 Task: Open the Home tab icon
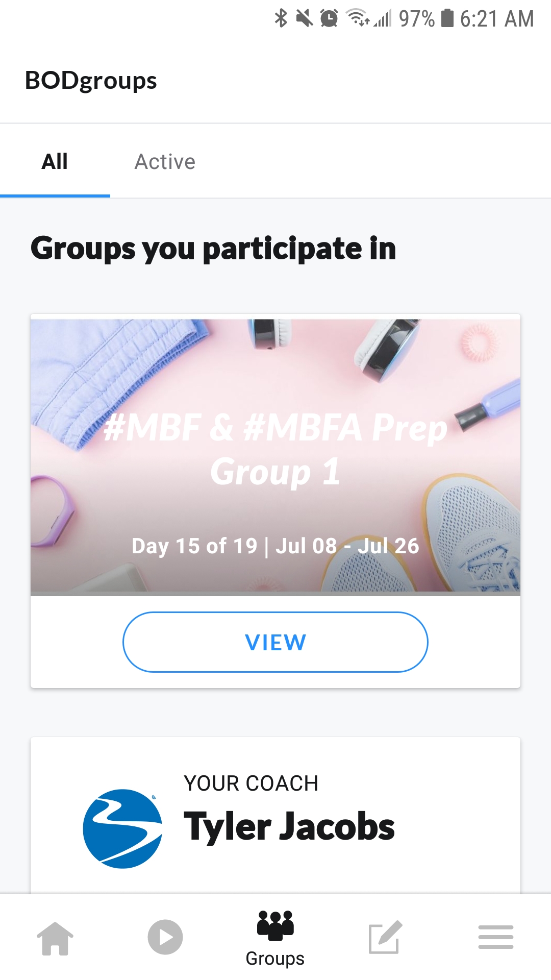point(55,938)
